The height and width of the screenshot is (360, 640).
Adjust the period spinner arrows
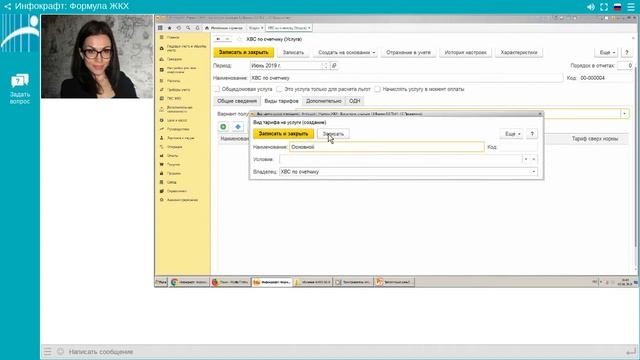point(325,65)
